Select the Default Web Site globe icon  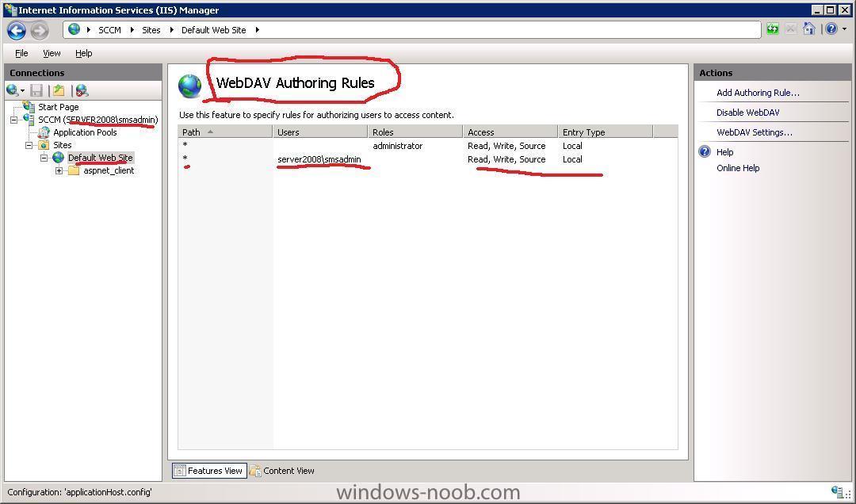(59, 158)
